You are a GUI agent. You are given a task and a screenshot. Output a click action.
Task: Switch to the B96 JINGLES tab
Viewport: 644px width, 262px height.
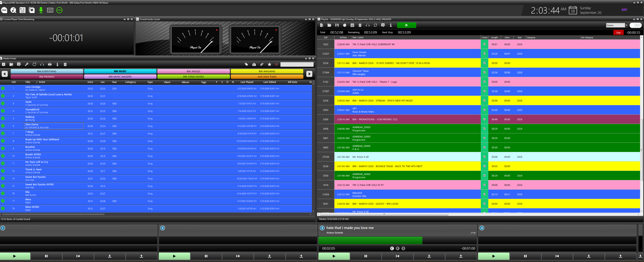pyautogui.click(x=193, y=71)
